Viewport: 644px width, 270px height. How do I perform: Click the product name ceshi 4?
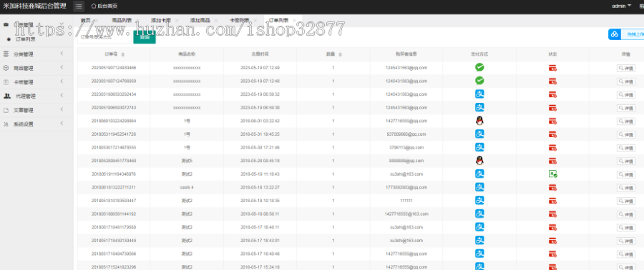click(x=187, y=187)
